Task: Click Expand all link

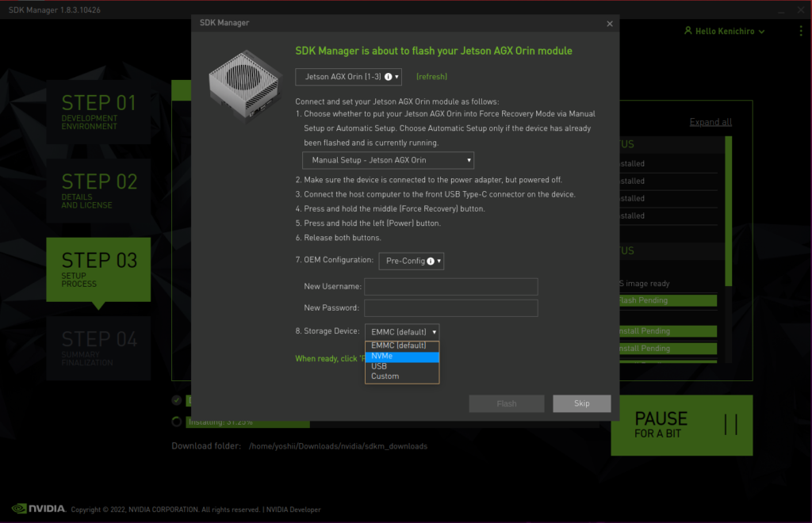Action: pos(710,122)
